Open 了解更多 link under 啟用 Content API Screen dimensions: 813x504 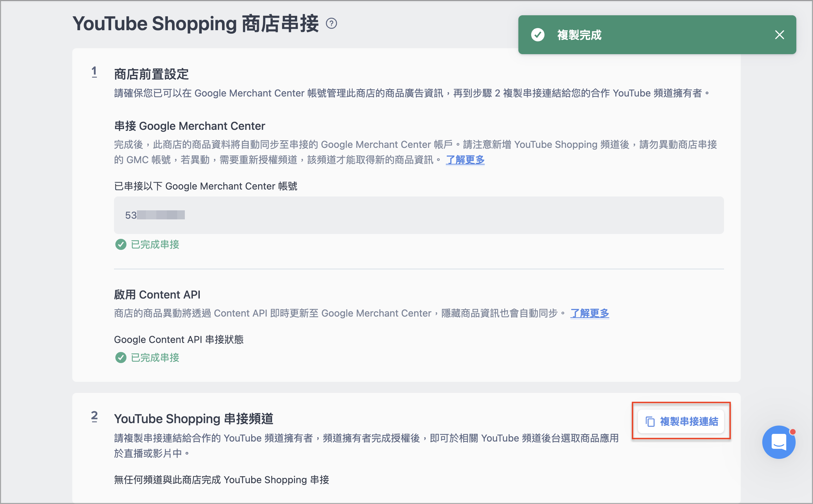pyautogui.click(x=590, y=313)
